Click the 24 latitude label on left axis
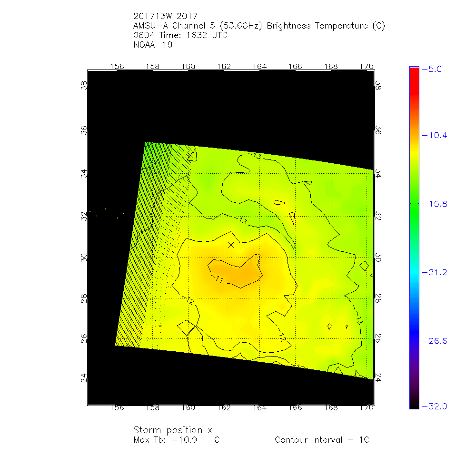Image resolution: width=476 pixels, height=476 pixels. 84,378
